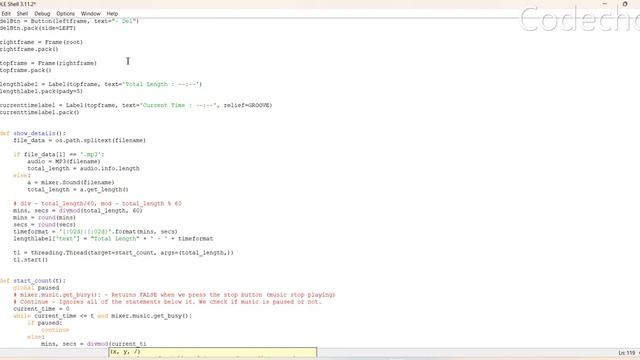Click the 'while current_time <= t' line
640x360 pixels.
click(102, 316)
